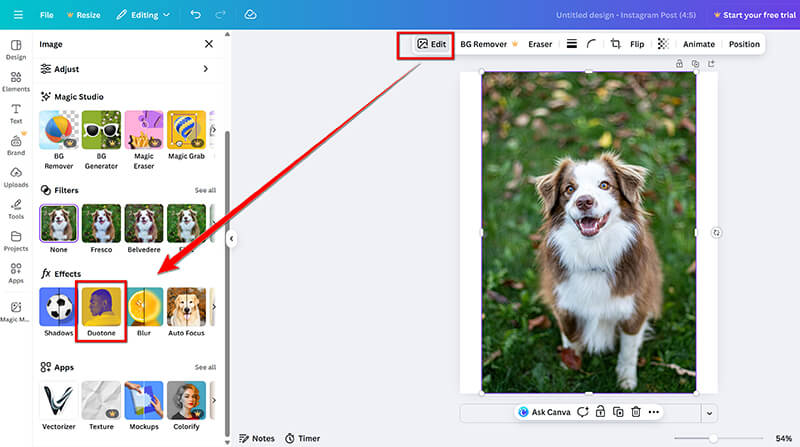
Task: Undo the last action
Action: 195,15
